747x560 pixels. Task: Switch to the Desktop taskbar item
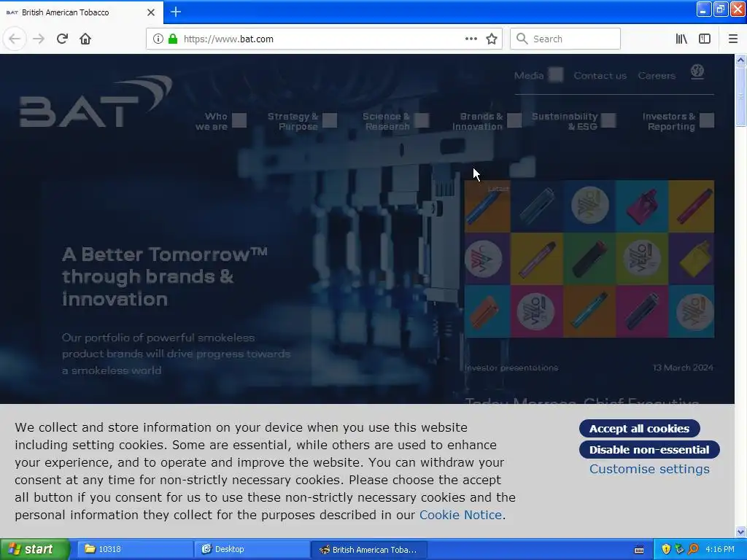point(251,550)
